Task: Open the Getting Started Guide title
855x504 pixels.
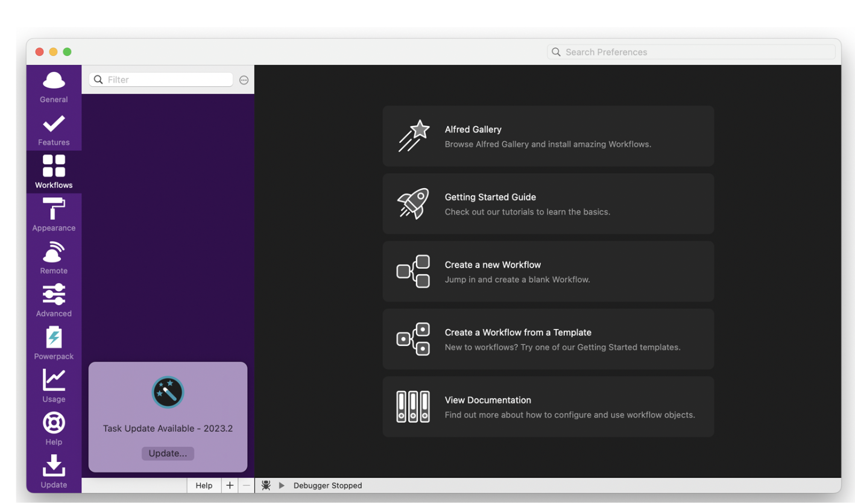Action: click(x=490, y=197)
